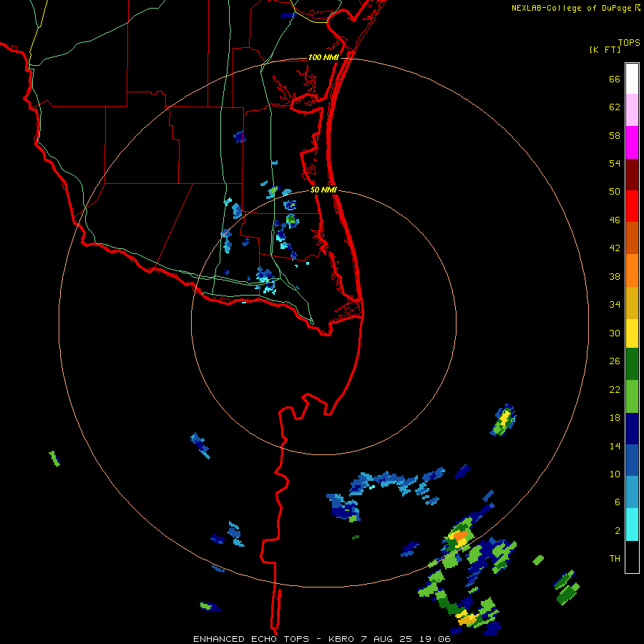Click the legend value '62'
This screenshot has width=644, height=644.
pos(615,107)
